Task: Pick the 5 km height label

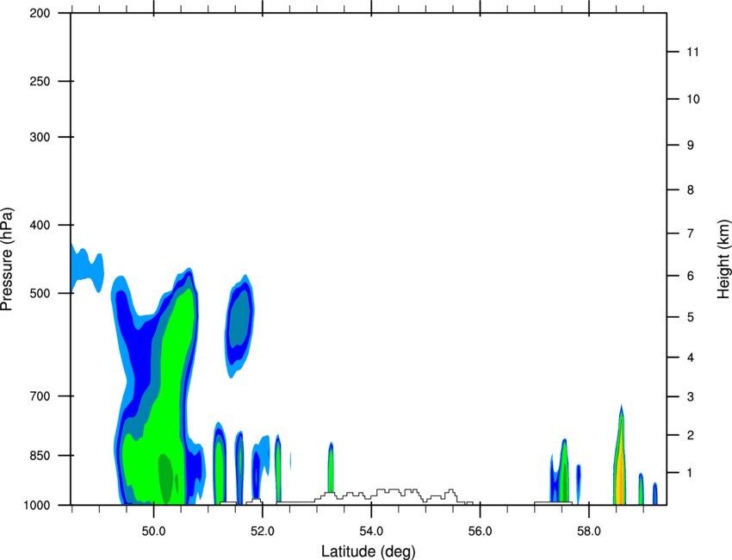Action: click(x=691, y=318)
